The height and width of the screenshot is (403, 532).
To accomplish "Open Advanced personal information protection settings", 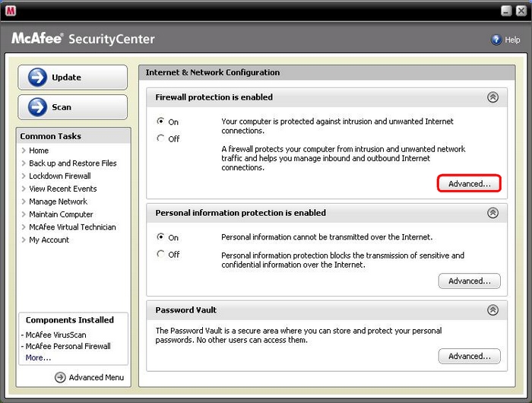I will pos(469,281).
